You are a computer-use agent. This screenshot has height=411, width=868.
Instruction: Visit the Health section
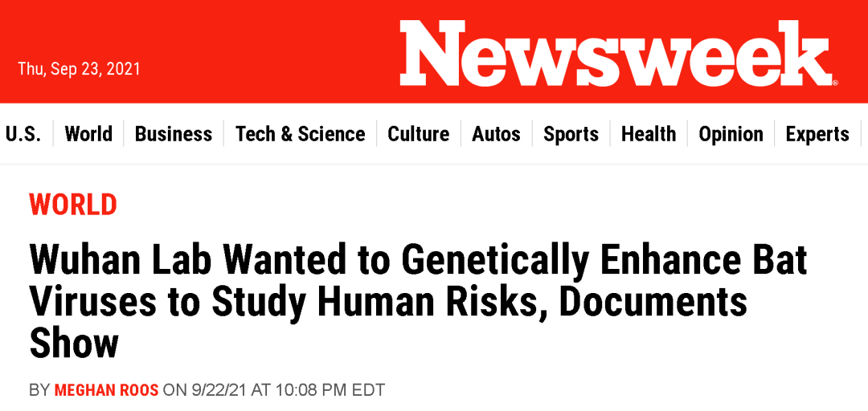[649, 134]
